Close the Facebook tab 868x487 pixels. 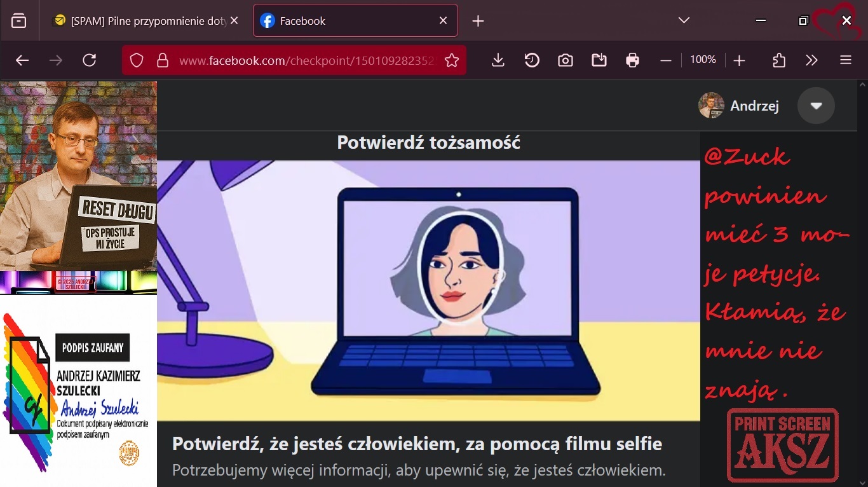pyautogui.click(x=443, y=21)
